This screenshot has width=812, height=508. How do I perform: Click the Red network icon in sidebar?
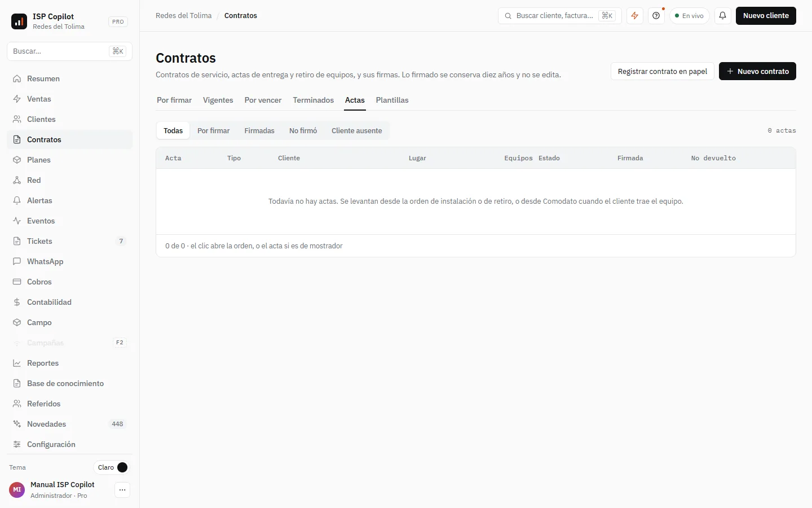tap(17, 181)
